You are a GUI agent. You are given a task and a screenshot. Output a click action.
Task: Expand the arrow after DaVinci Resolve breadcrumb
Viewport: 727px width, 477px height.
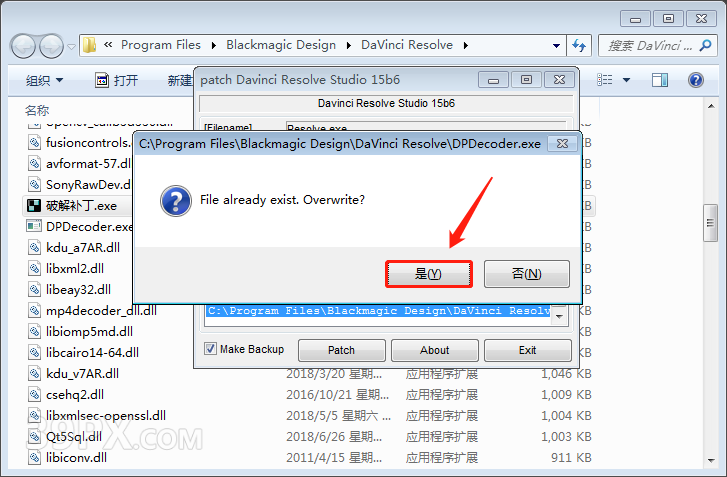point(466,45)
